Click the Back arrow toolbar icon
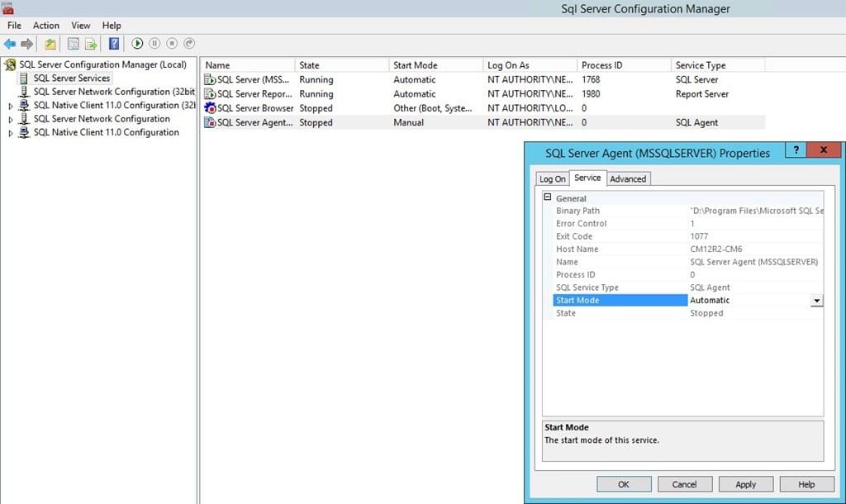 coord(10,44)
